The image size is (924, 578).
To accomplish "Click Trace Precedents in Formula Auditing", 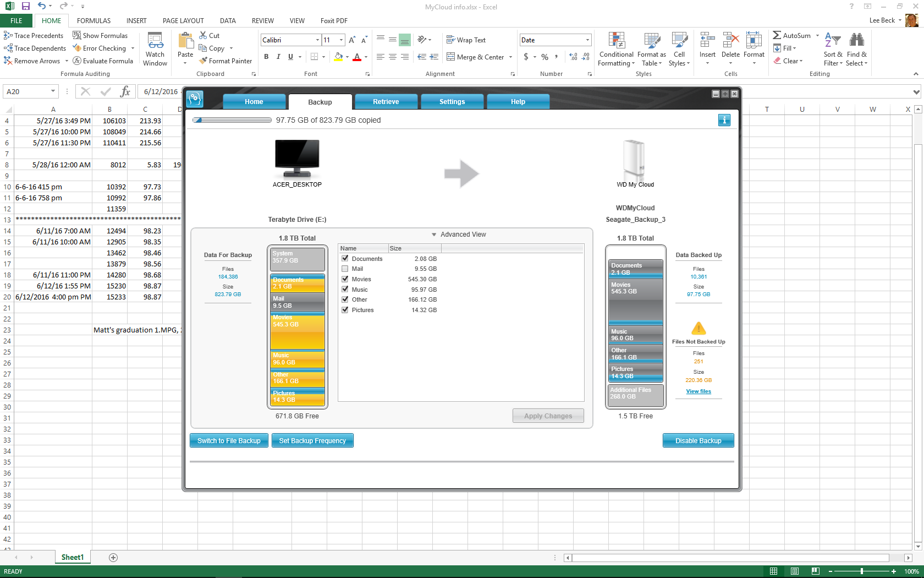I will point(34,36).
